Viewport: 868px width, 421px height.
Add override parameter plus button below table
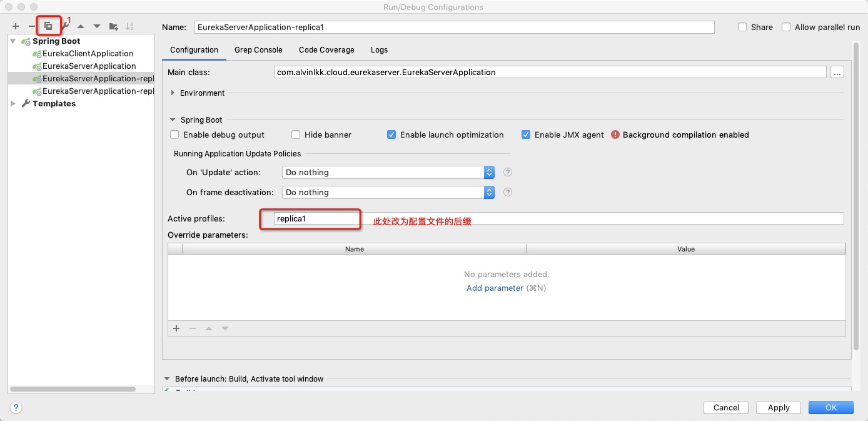176,328
